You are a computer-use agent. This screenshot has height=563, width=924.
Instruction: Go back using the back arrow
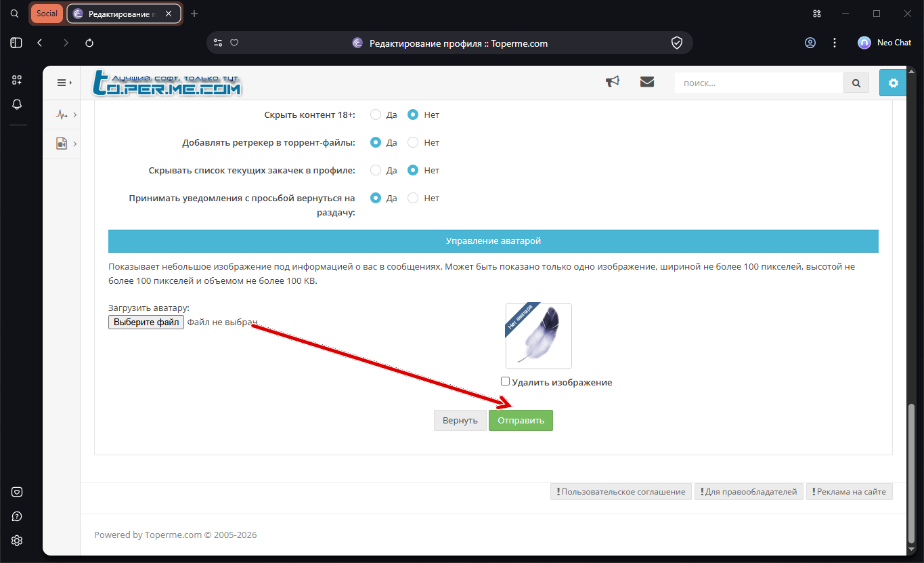40,43
